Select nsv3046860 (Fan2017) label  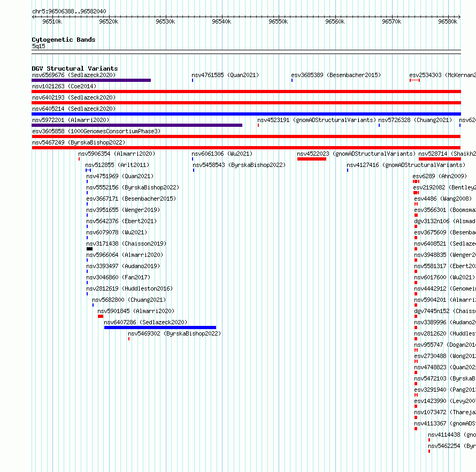[118, 277]
